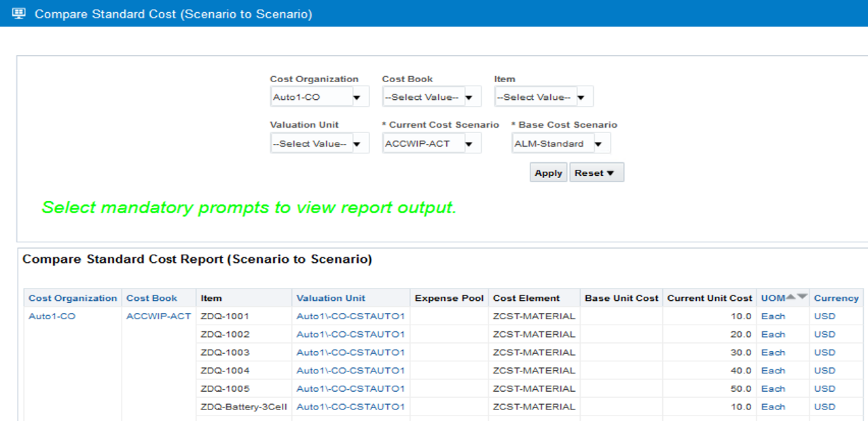Click the Each link in the ZDQ-1004 row
This screenshot has width=868, height=421.
tap(773, 371)
